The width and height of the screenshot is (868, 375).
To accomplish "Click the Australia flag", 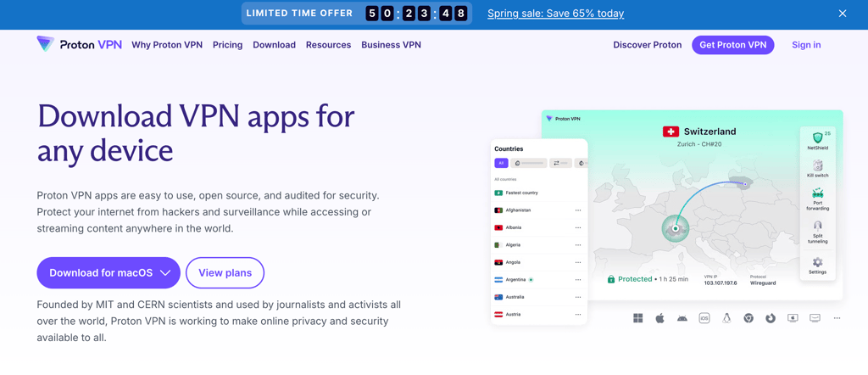I will [x=498, y=297].
